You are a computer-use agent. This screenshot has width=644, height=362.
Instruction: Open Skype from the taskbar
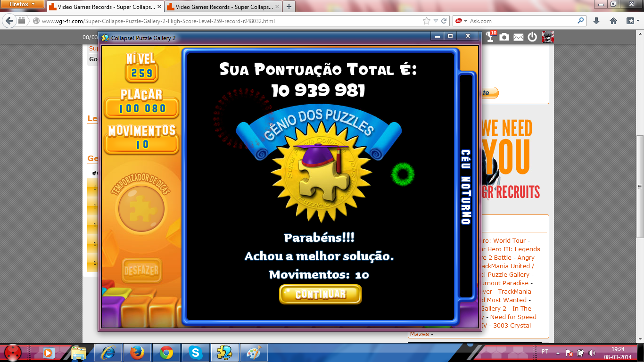[x=194, y=353]
